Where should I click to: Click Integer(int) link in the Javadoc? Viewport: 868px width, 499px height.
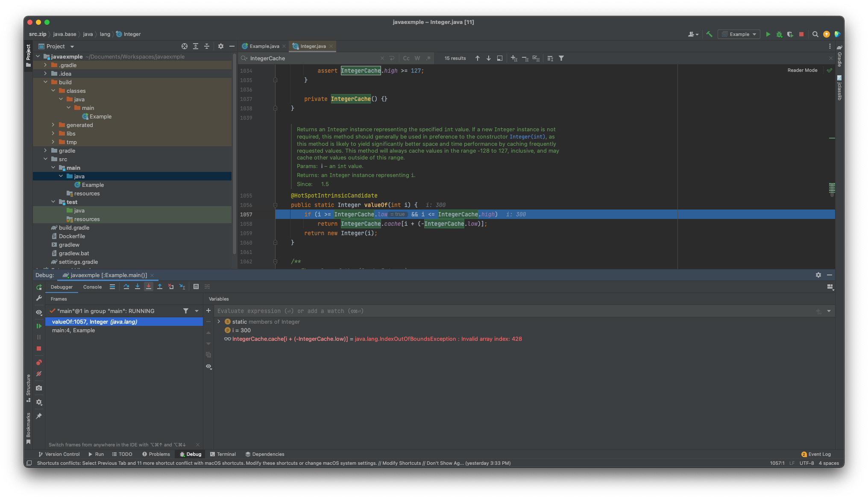coord(528,137)
